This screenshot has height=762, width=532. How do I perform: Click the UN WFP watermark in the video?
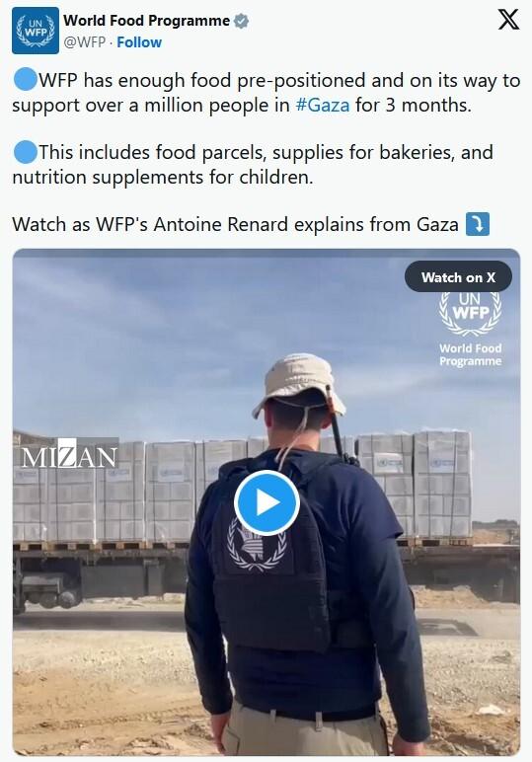click(470, 314)
